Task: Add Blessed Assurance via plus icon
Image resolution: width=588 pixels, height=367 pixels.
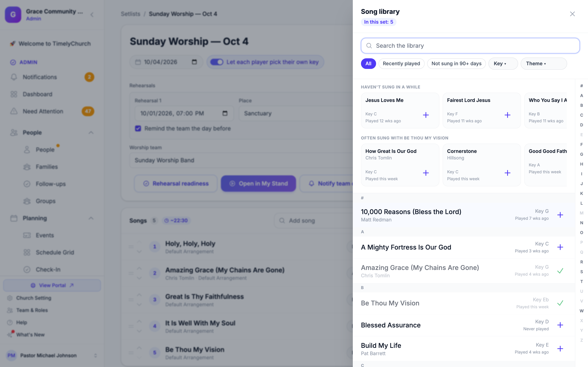Action: 560,325
